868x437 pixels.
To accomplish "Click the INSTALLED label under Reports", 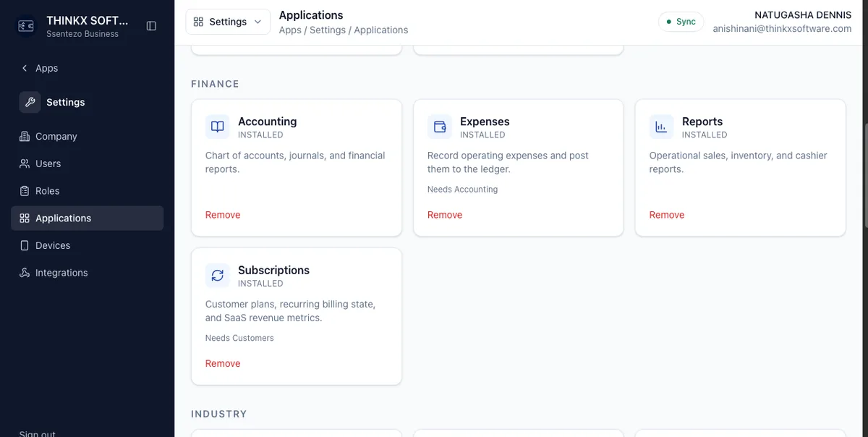I will tap(705, 135).
